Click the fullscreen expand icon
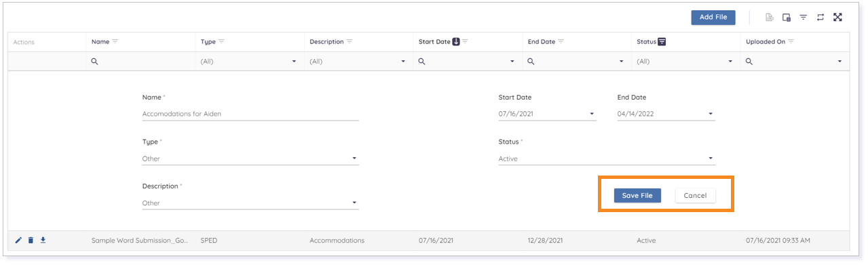Screen dimensions: 868x267 tap(837, 18)
